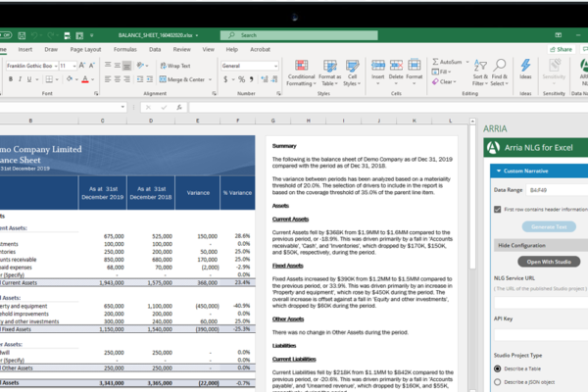Open Format as Table
Image resolution: width=588 pixels, height=392 pixels.
tap(330, 73)
